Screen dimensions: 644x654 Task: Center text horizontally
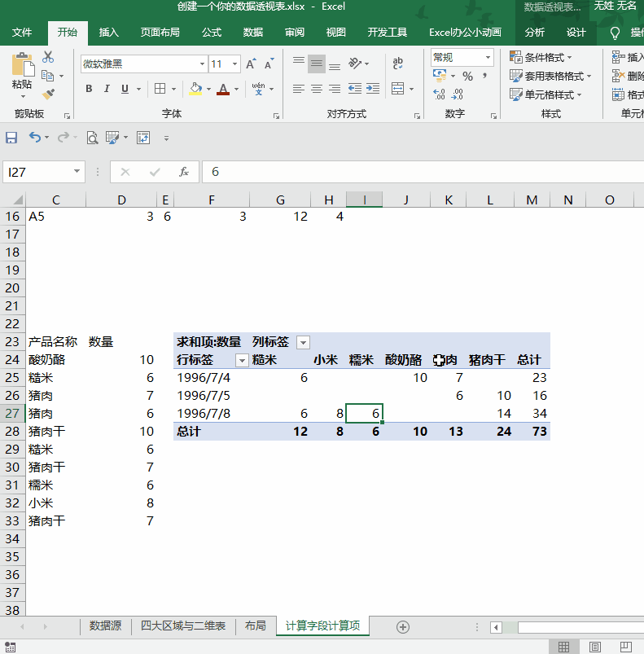tap(317, 89)
